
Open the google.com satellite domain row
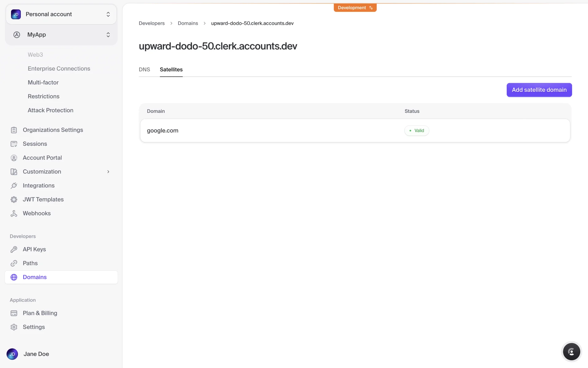click(163, 131)
